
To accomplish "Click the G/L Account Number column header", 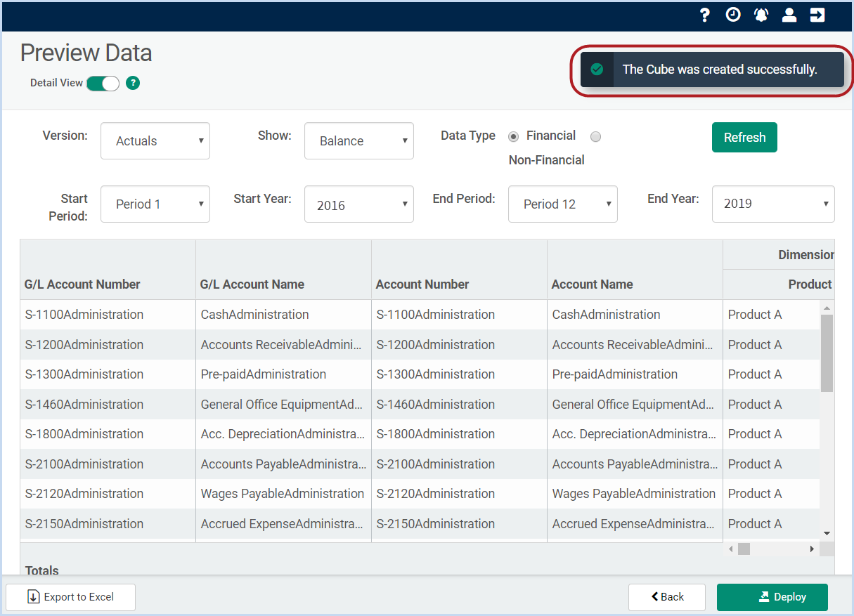I will pyautogui.click(x=108, y=270).
